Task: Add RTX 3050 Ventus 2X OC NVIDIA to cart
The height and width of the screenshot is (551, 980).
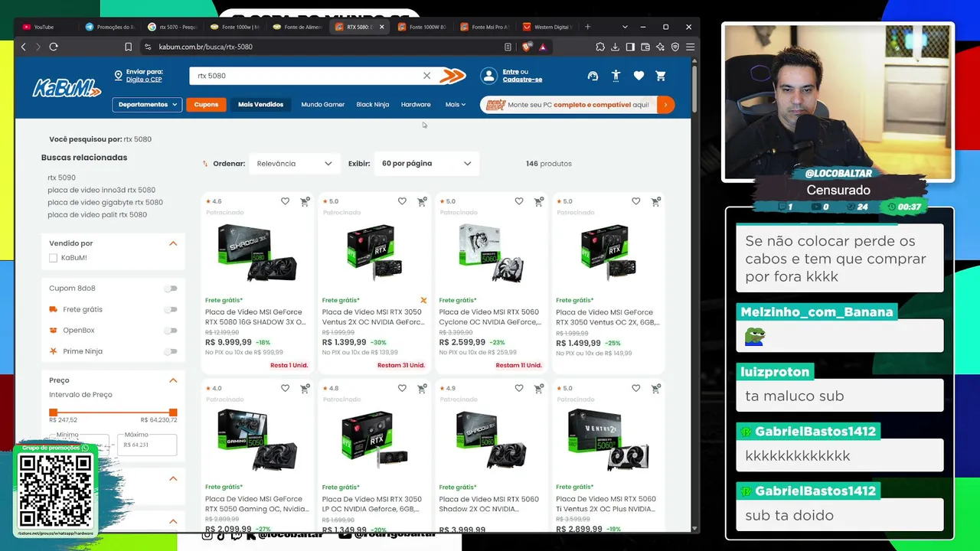Action: tap(422, 201)
